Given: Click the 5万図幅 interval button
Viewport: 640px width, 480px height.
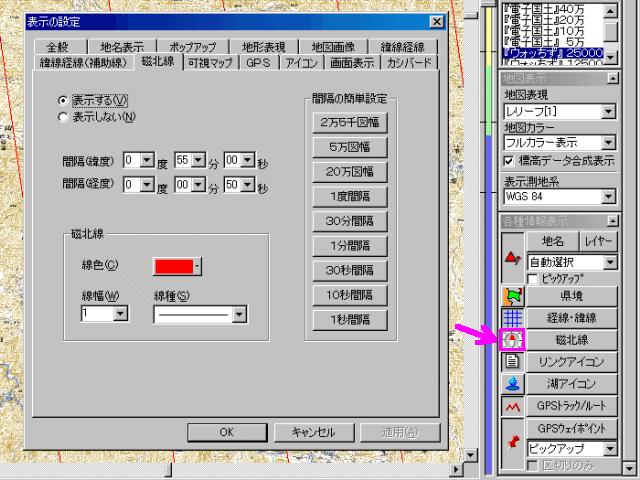Looking at the screenshot, I should point(350,147).
